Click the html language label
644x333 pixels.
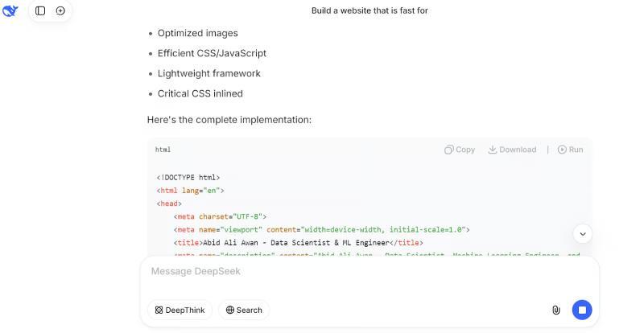[163, 150]
